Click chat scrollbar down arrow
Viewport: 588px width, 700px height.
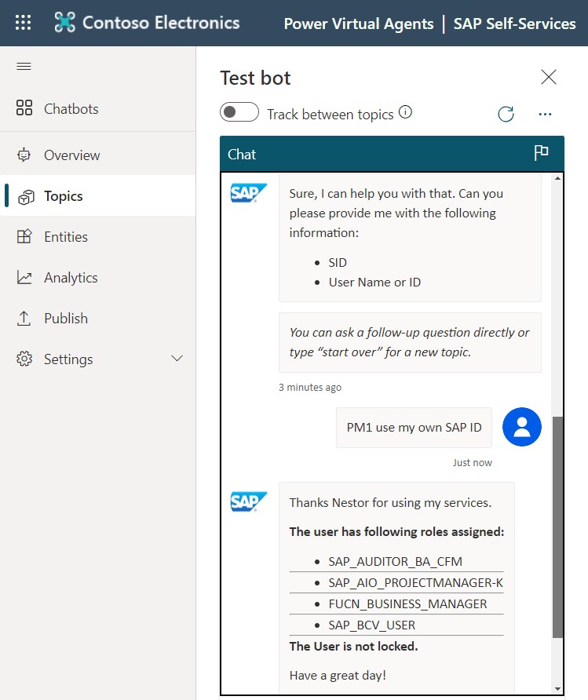point(557,689)
